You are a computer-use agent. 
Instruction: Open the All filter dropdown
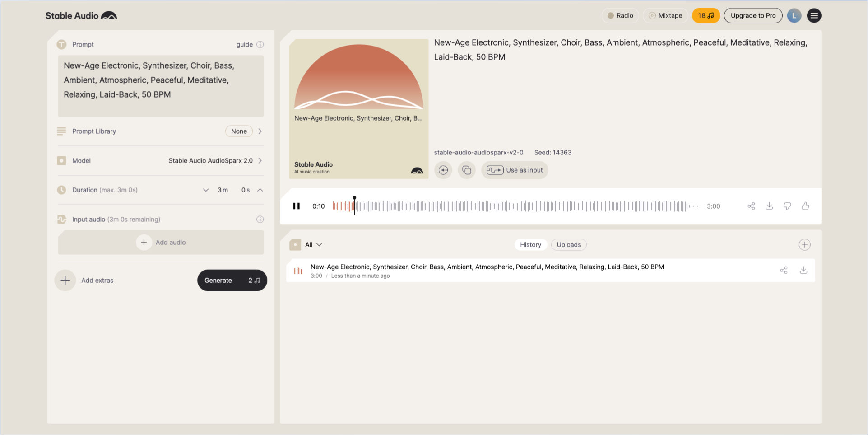(313, 244)
